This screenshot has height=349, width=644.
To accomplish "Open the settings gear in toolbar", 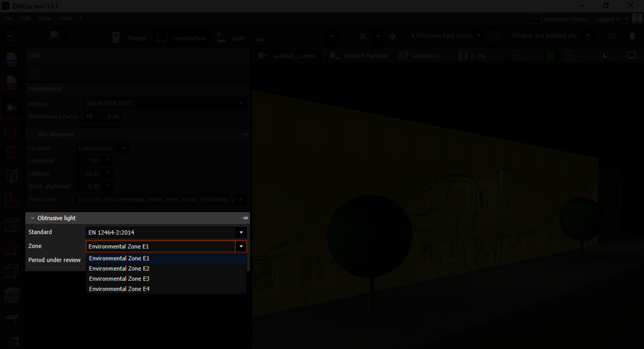I will pos(392,37).
